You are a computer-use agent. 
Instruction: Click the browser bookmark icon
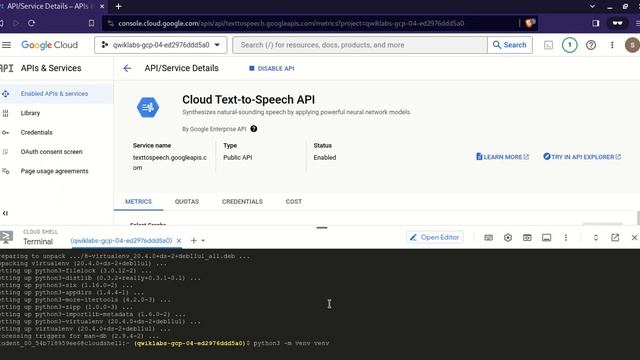[x=91, y=23]
